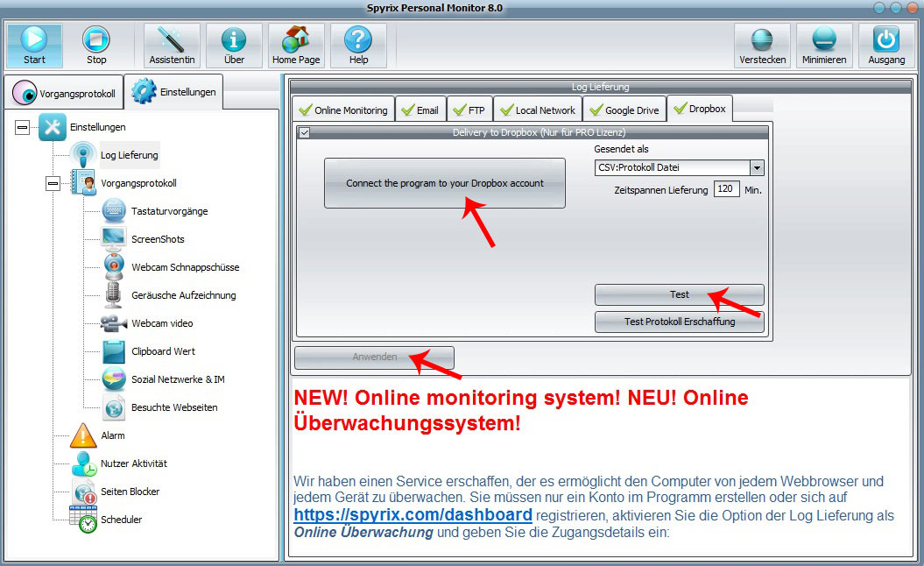Open the Local Network tab
Viewport: 924px width, 566px height.
538,110
